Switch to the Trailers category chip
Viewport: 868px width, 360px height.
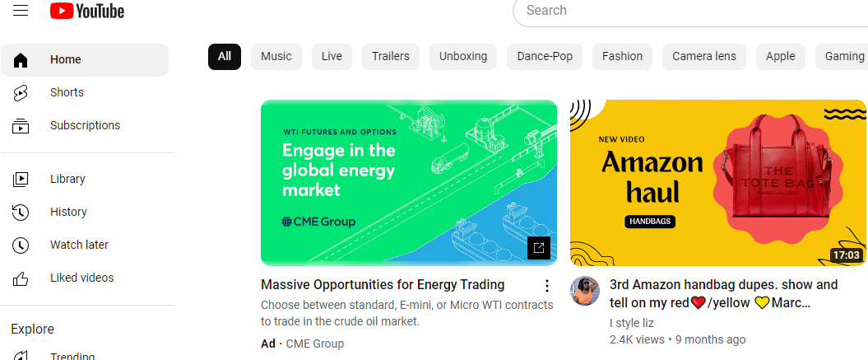[x=391, y=56]
